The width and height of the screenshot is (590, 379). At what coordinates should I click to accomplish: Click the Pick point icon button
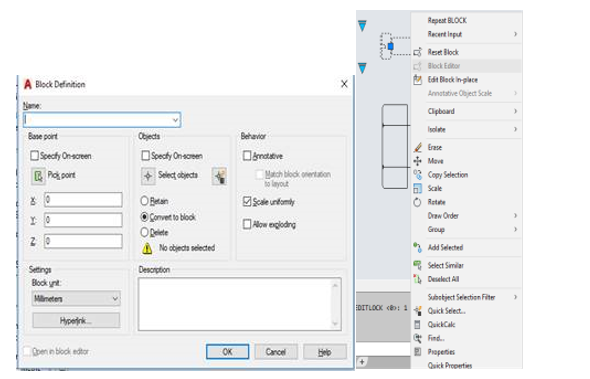coord(38,176)
